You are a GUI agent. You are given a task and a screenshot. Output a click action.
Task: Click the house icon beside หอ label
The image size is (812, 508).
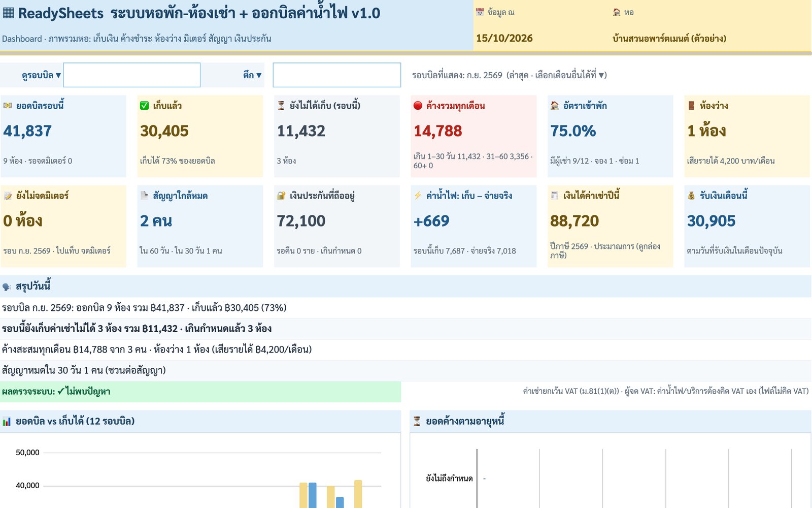click(x=617, y=12)
